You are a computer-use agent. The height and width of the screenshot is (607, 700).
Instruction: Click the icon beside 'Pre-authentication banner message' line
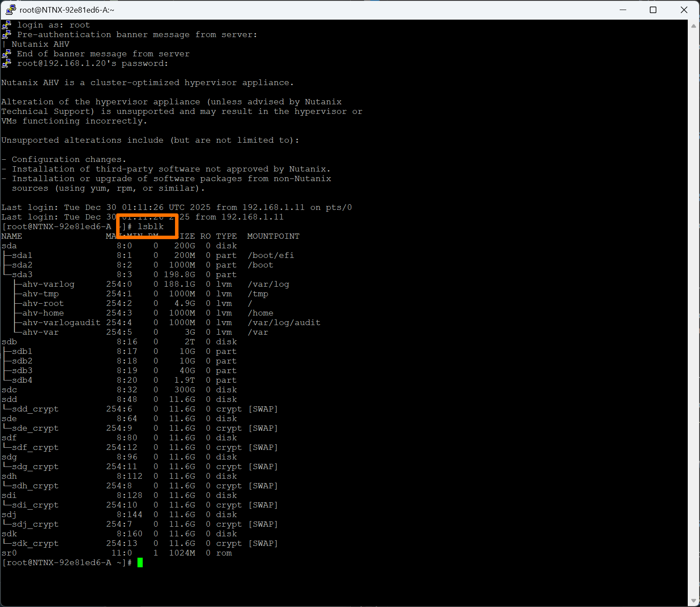(7, 35)
